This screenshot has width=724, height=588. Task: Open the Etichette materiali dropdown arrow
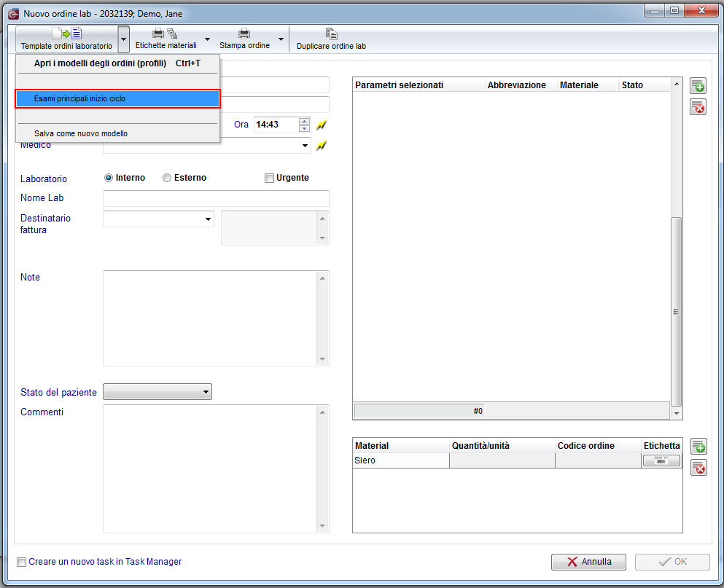[x=207, y=39]
